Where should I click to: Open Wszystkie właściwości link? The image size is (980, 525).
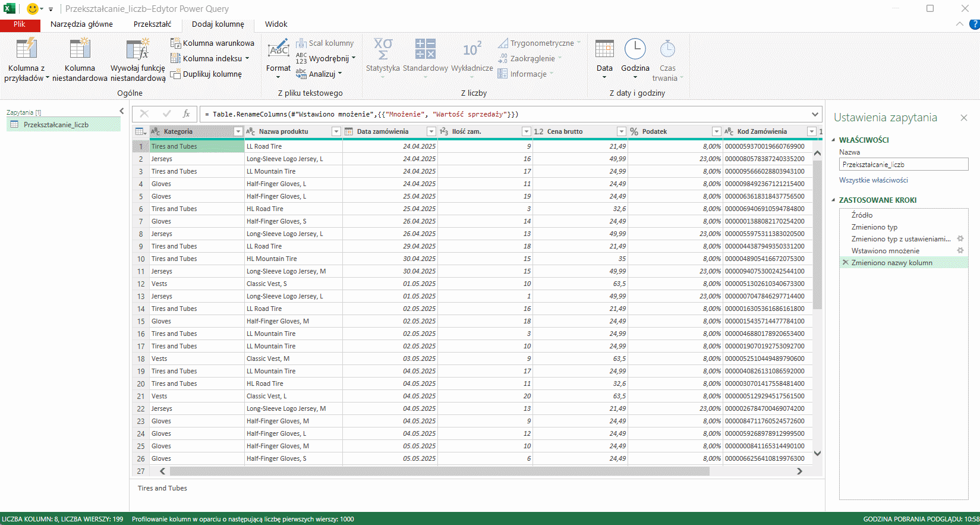(873, 180)
